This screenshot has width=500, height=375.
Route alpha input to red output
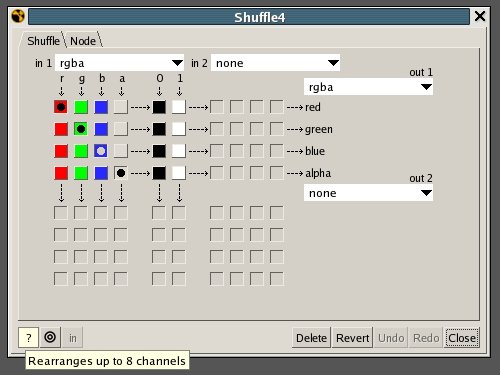pyautogui.click(x=121, y=107)
